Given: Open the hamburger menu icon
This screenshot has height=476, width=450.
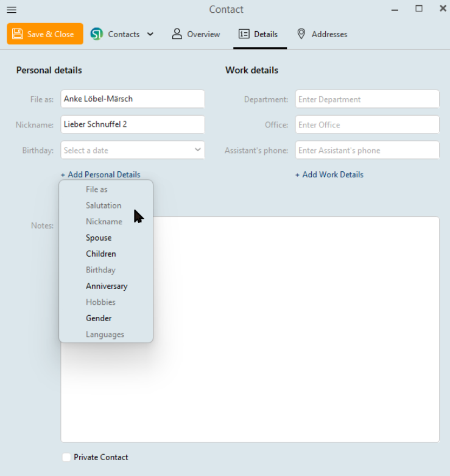Looking at the screenshot, I should [11, 10].
